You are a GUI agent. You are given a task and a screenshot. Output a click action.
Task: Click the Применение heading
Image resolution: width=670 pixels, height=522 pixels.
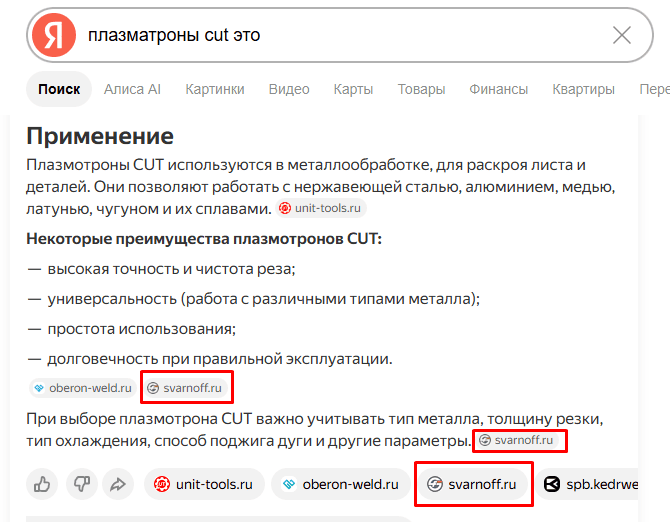(100, 136)
